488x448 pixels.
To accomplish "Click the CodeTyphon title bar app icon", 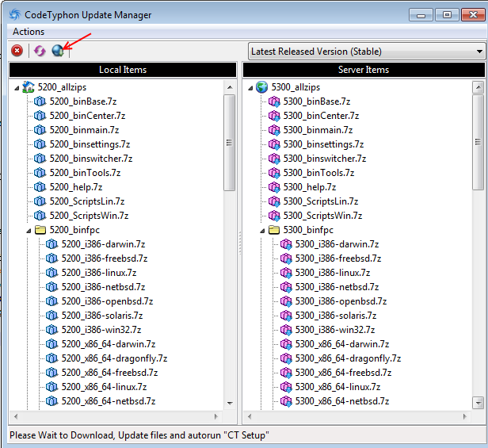I will [x=14, y=14].
